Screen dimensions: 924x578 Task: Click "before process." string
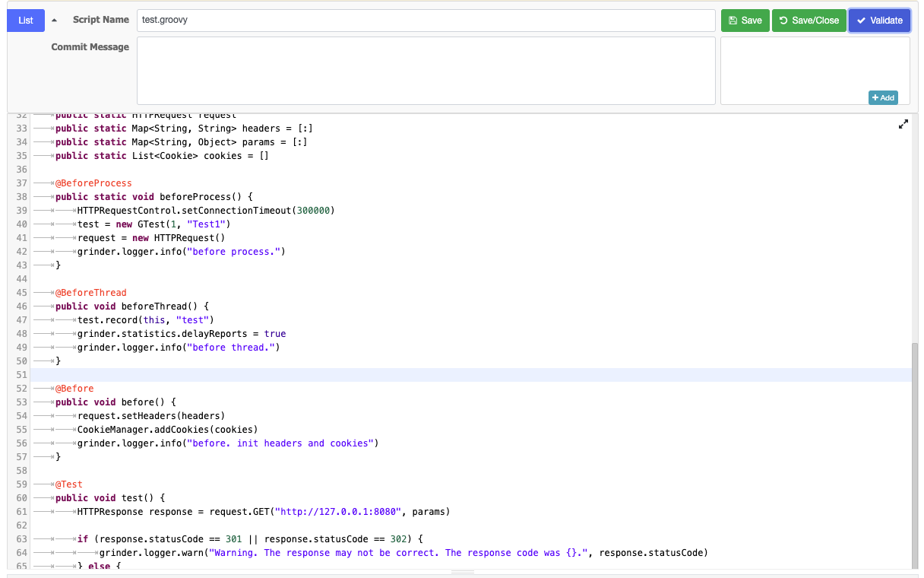click(x=233, y=252)
